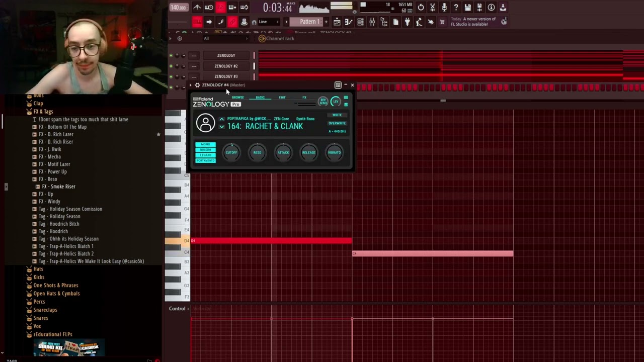The image size is (644, 362).
Task: Switch to ZENOLOGY BROWSE tab
Action: [238, 97]
